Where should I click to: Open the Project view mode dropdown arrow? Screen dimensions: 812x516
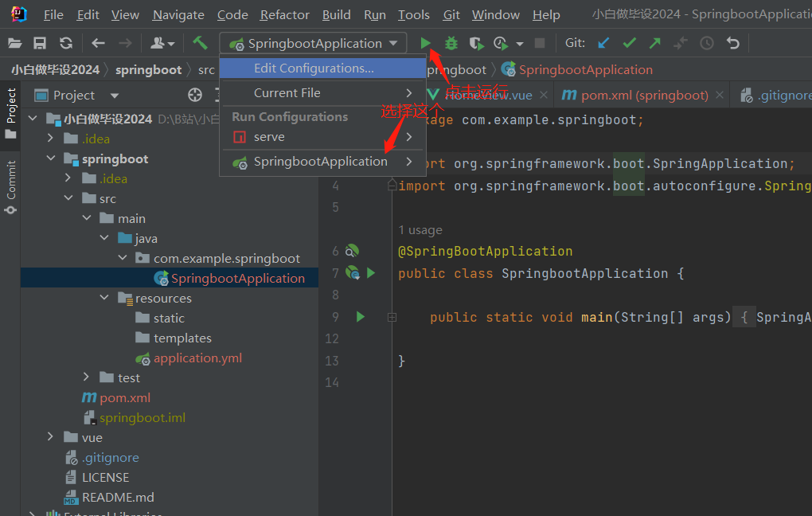[x=115, y=96]
